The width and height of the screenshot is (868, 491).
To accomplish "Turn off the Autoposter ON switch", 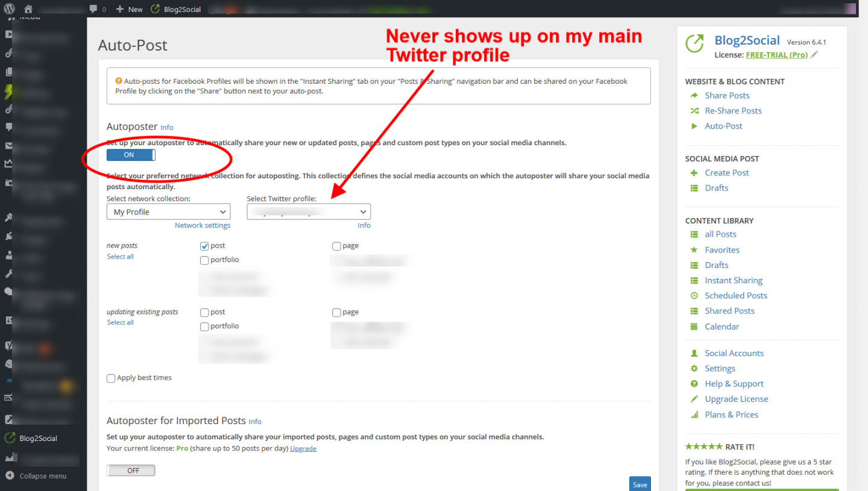I will (131, 155).
